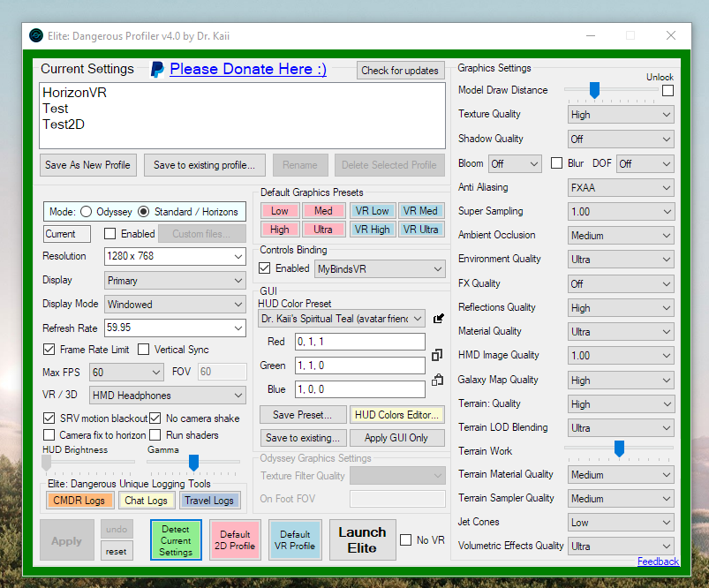709x588 pixels.
Task: Open the Please Donate Here link
Action: tap(248, 69)
